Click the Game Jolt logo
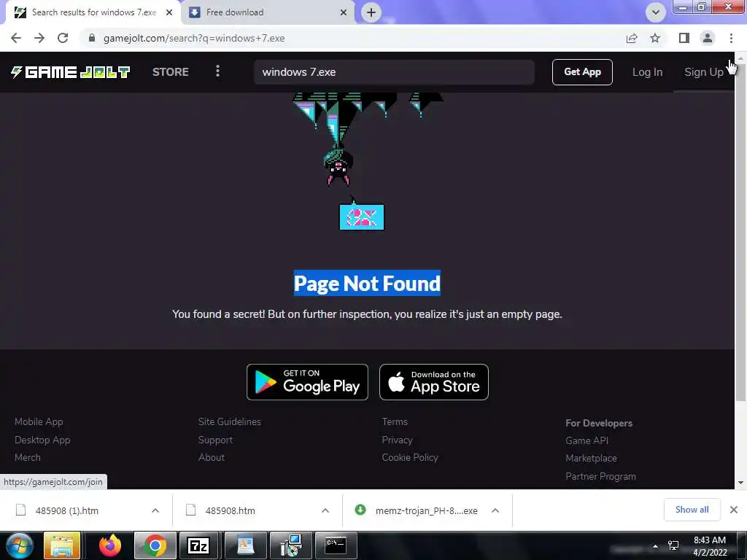Viewport: 747px width, 560px height. click(x=71, y=72)
